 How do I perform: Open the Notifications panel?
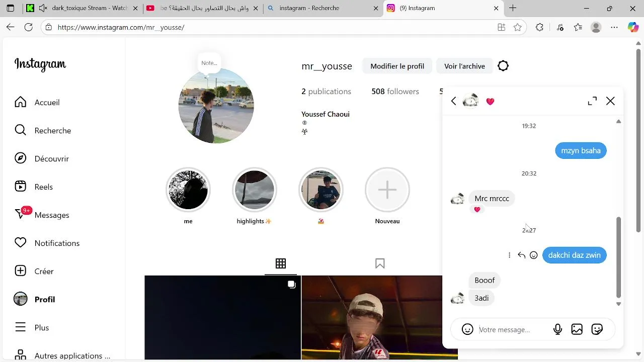[47, 243]
